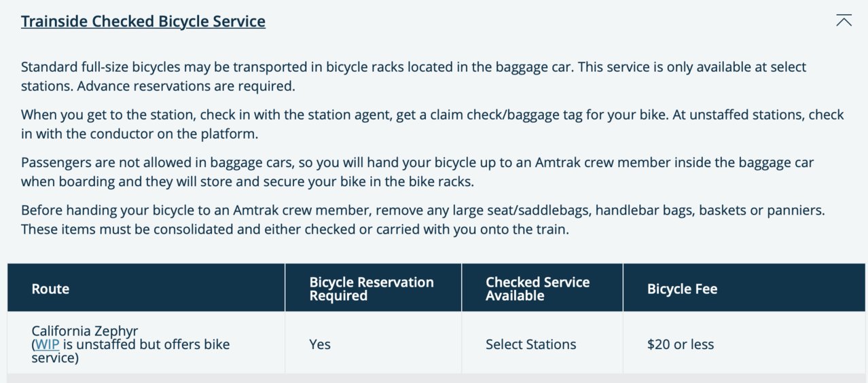Click the paragraph about standard full-size bicycles
This screenshot has height=383, width=868.
(x=414, y=77)
